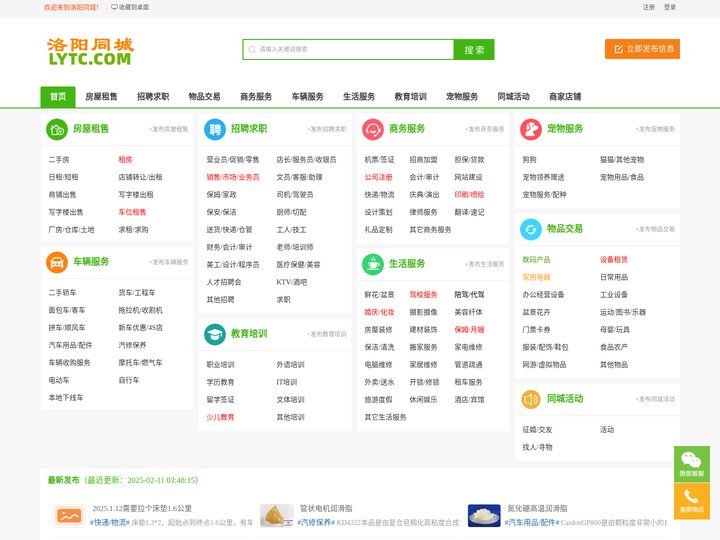Open the 登录 login link

pyautogui.click(x=669, y=7)
